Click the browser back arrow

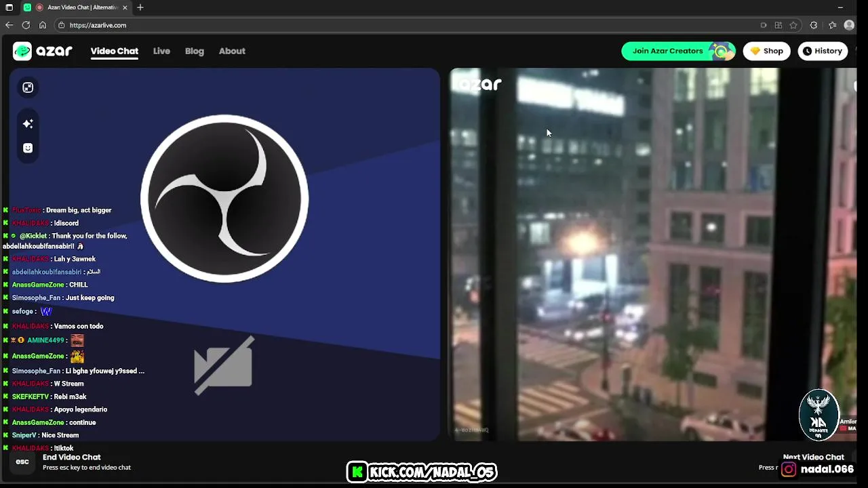coord(9,25)
